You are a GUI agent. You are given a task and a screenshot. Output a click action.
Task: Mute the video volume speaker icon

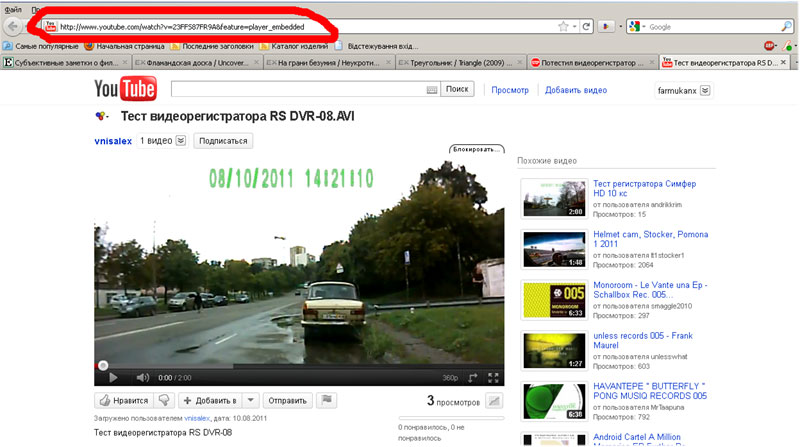point(142,377)
